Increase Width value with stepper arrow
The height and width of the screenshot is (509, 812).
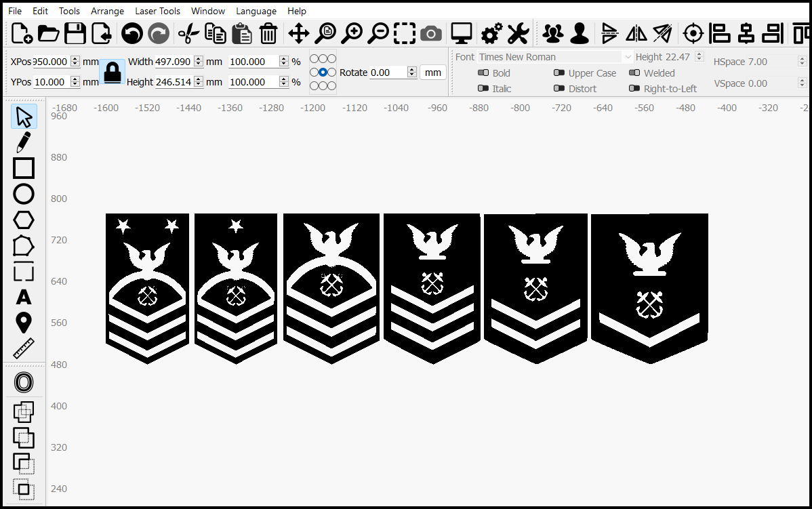tap(199, 58)
